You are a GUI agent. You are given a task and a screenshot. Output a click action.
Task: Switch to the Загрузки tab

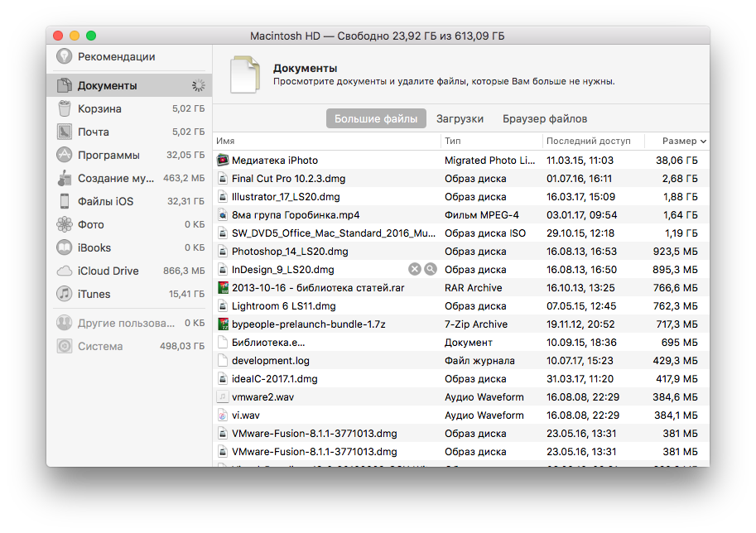coord(460,119)
